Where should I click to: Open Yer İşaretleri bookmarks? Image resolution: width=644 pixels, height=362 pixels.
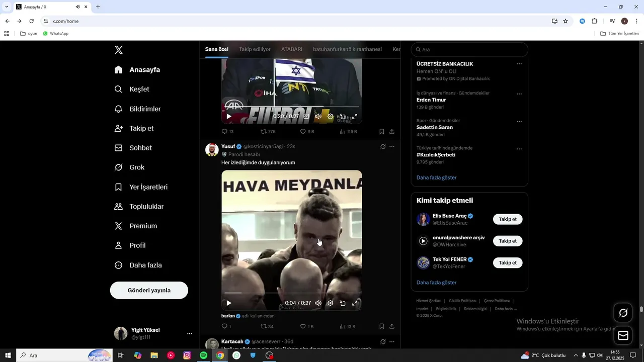[141, 187]
